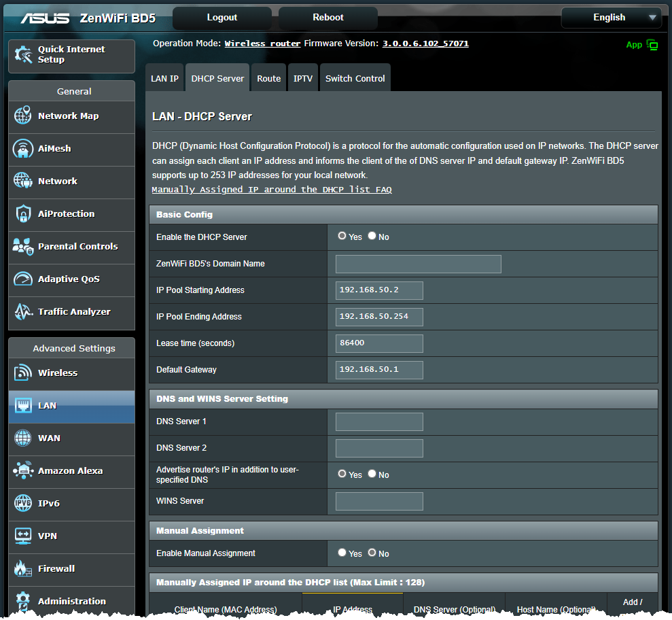Click the 'Manual Assignment' section header

tap(404, 531)
